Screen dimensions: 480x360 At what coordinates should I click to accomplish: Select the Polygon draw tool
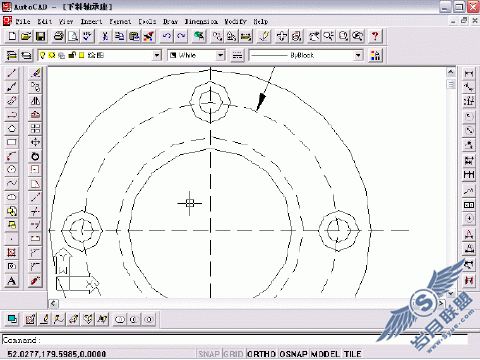pos(12,128)
